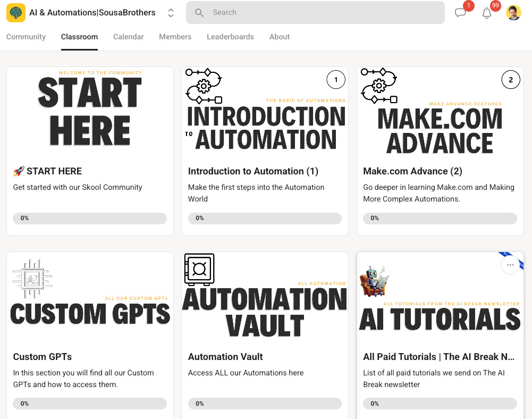
Task: Click the safe vault icon on Automation Vault
Action: [x=199, y=269]
